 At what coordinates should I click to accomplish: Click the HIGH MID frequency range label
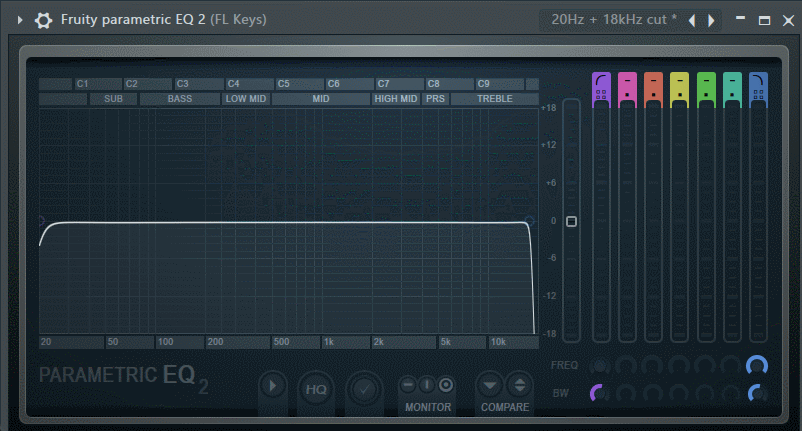396,99
